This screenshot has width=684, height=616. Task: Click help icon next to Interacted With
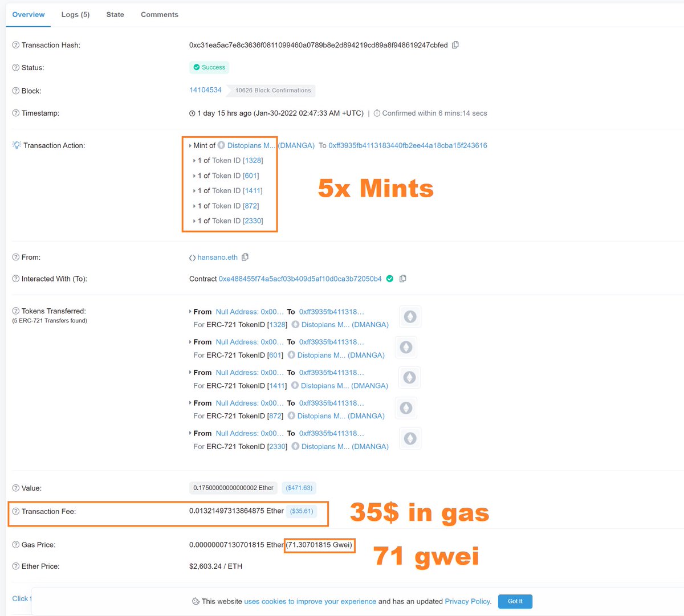click(x=16, y=279)
